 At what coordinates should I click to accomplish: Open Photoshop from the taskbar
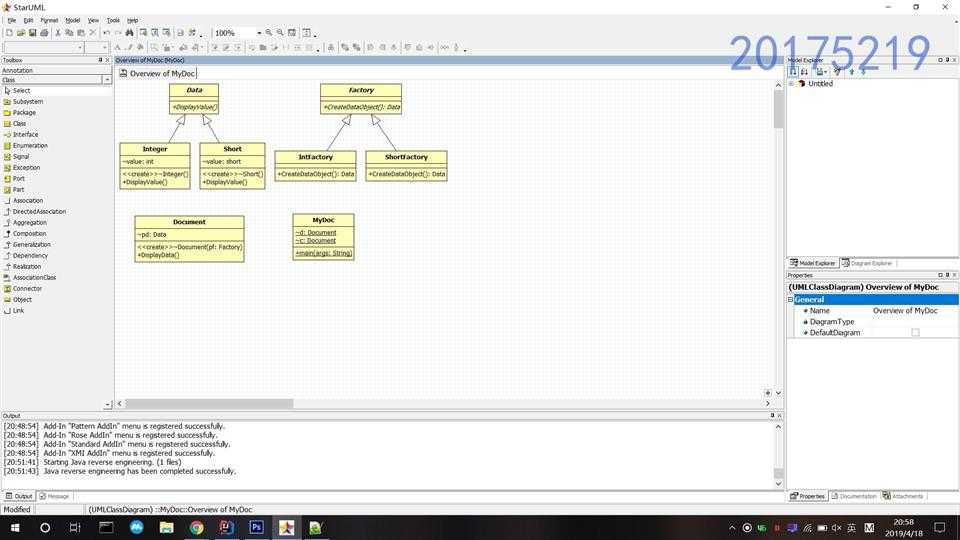(x=256, y=527)
